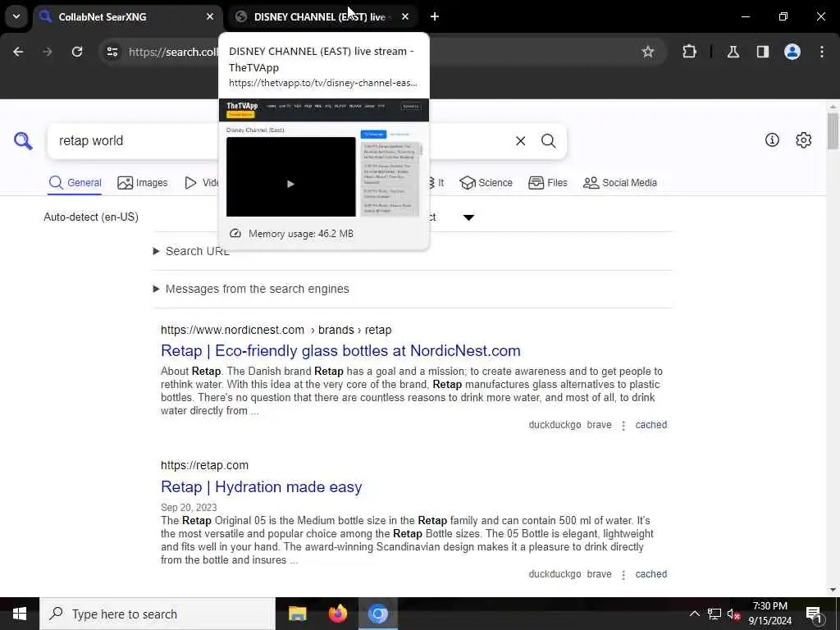The width and height of the screenshot is (840, 630).
Task: Open the Chrome profile avatar
Action: coord(792,52)
